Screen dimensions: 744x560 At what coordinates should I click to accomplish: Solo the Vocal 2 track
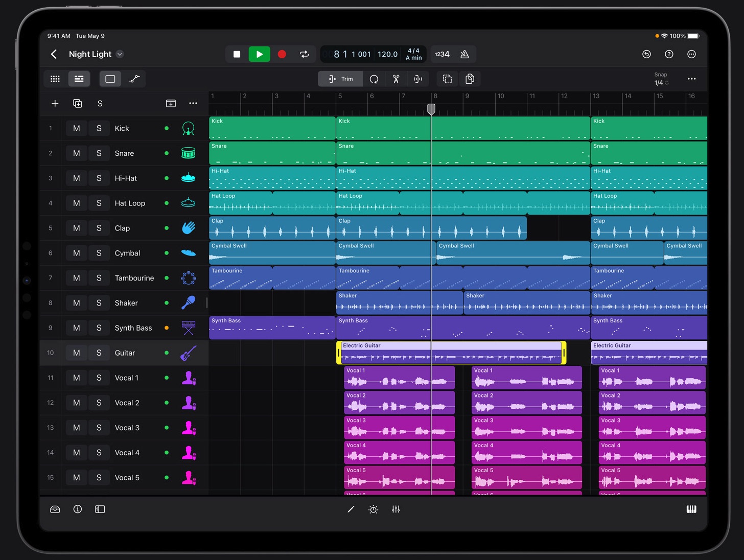(x=99, y=403)
